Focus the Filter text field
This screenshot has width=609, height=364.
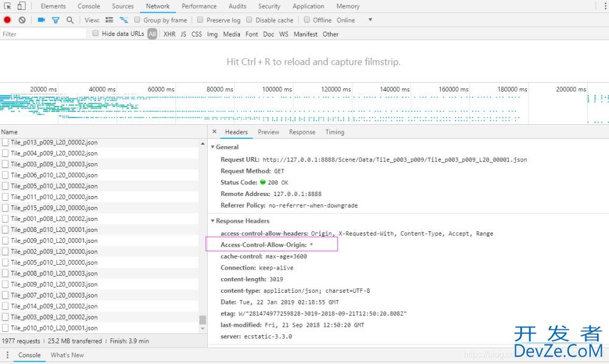point(43,34)
